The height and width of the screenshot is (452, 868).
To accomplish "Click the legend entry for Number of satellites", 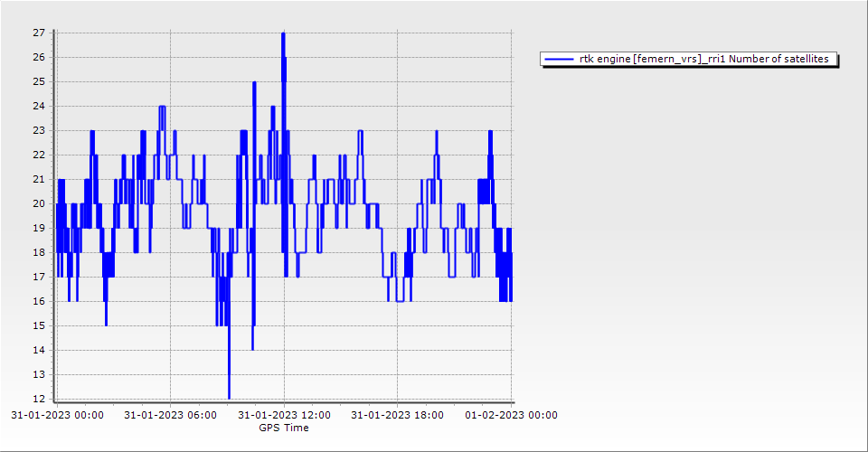I will tap(705, 59).
